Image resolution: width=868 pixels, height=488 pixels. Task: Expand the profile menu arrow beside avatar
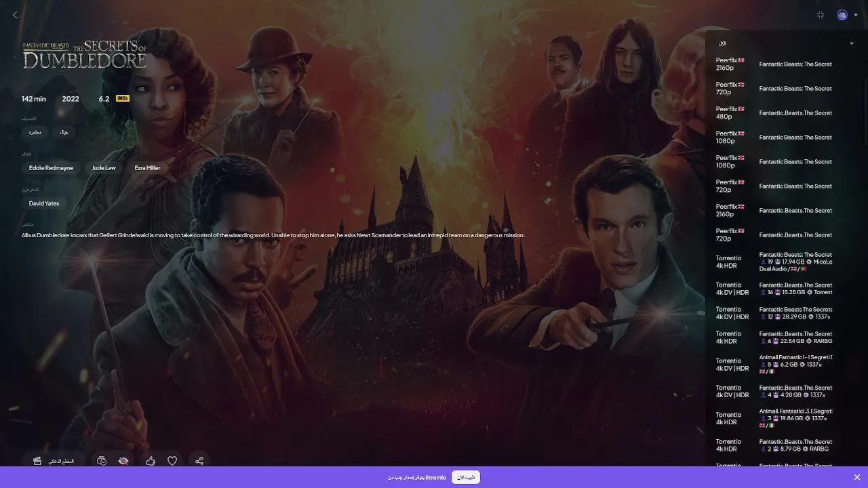pyautogui.click(x=856, y=15)
